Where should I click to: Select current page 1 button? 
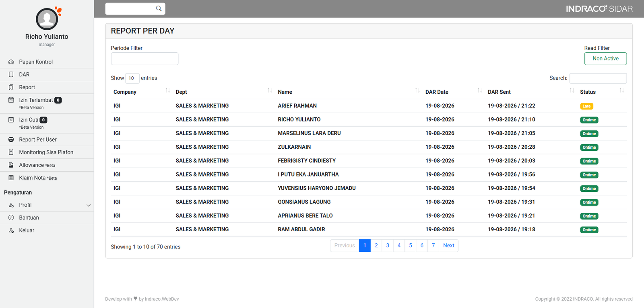tap(365, 246)
